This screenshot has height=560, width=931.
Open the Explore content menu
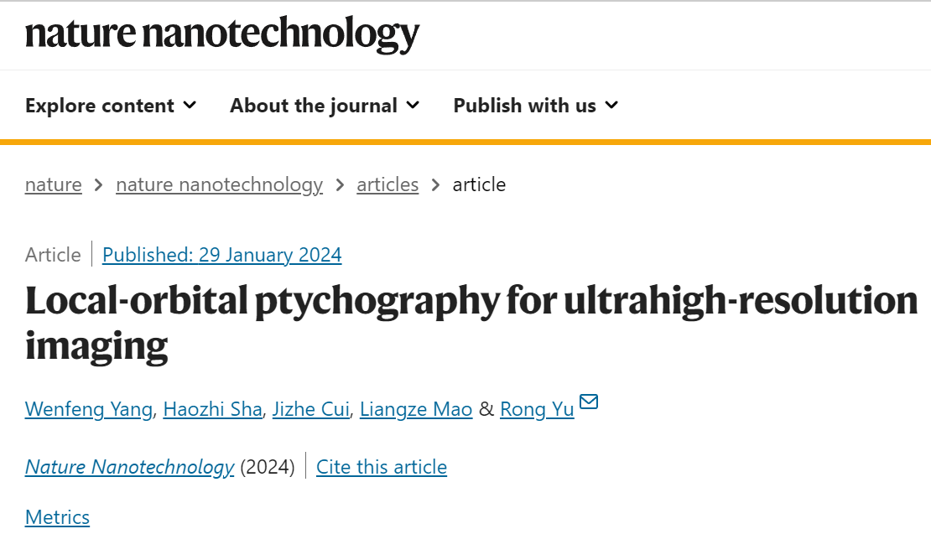pyautogui.click(x=111, y=106)
